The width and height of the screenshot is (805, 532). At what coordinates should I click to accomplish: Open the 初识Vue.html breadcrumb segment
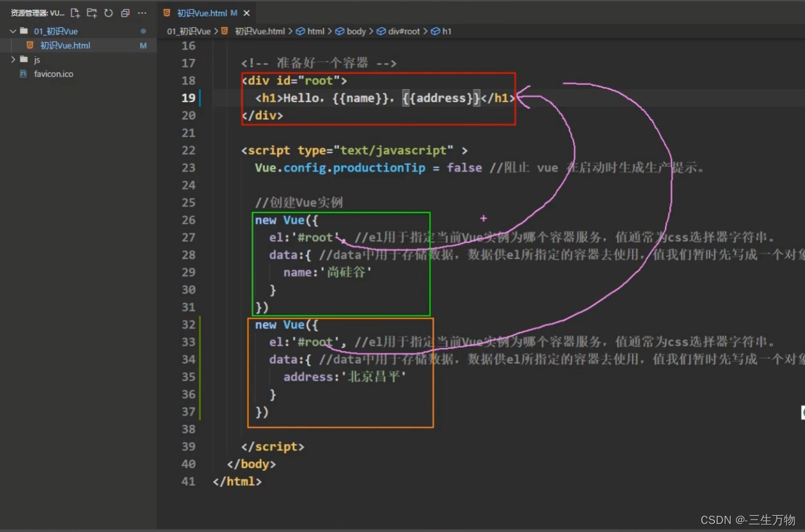pos(260,31)
